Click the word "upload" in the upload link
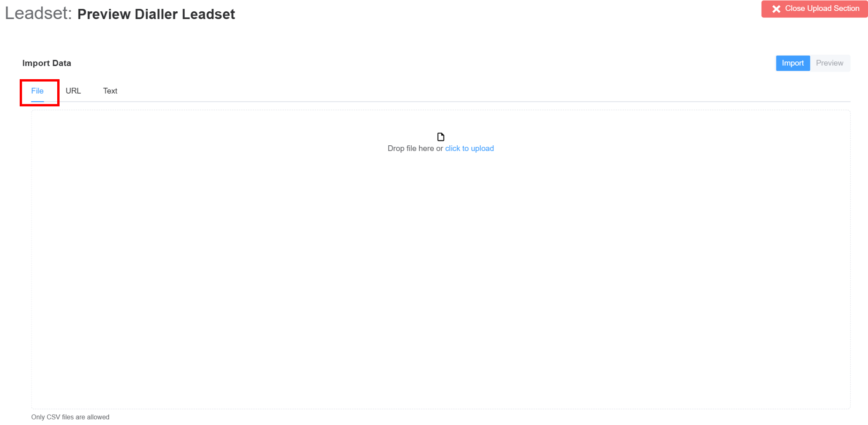The height and width of the screenshot is (425, 868). [x=483, y=149]
